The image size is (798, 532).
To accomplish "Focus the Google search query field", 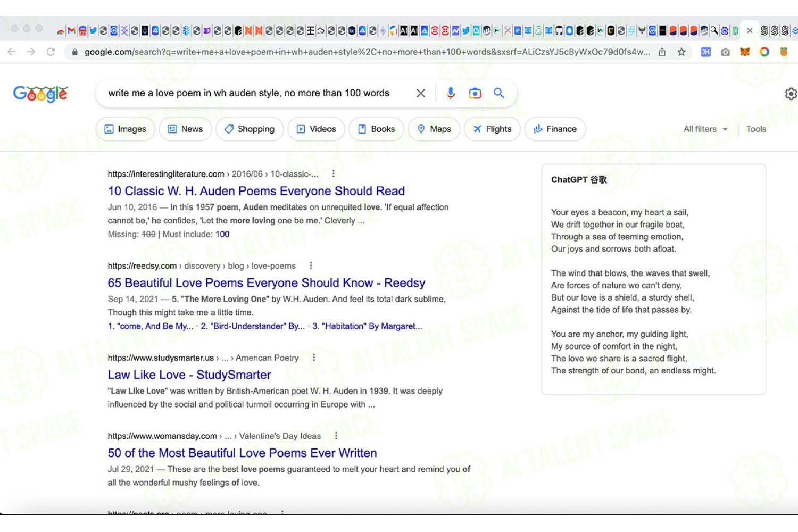I will coord(249,93).
